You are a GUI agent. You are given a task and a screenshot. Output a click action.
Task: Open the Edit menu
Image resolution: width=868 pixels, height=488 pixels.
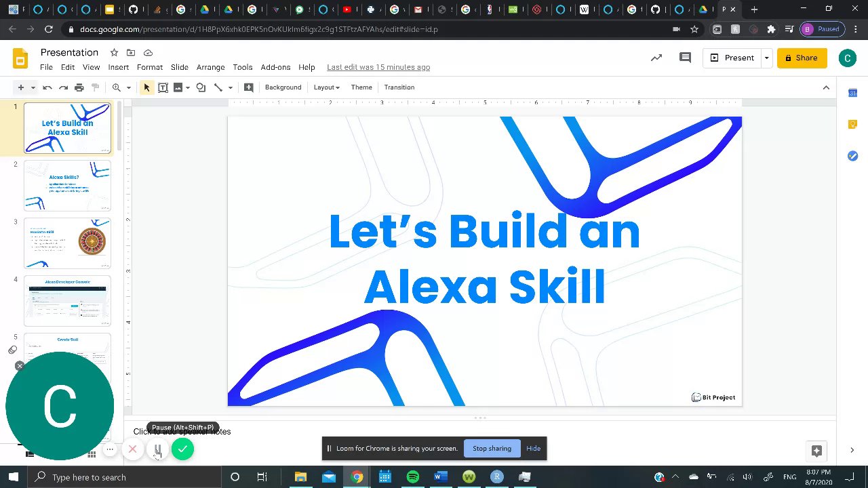pyautogui.click(x=68, y=67)
